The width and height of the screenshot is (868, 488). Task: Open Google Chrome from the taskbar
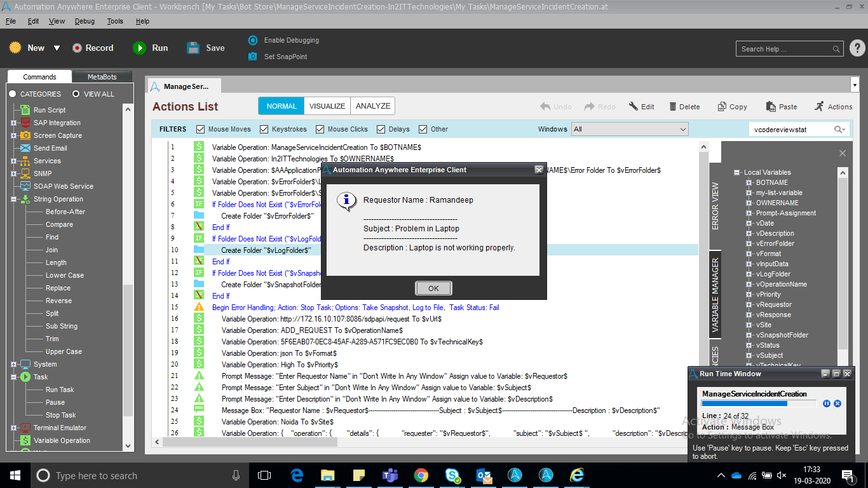click(421, 475)
